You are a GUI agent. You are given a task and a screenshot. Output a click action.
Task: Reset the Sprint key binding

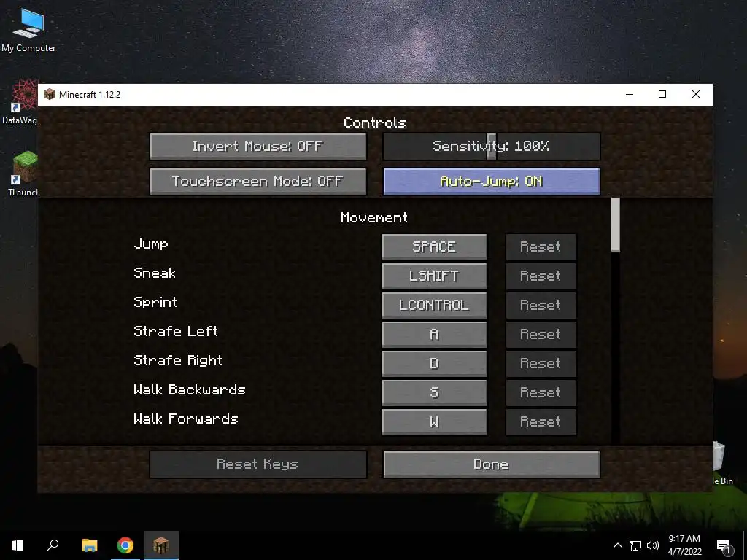541,305
